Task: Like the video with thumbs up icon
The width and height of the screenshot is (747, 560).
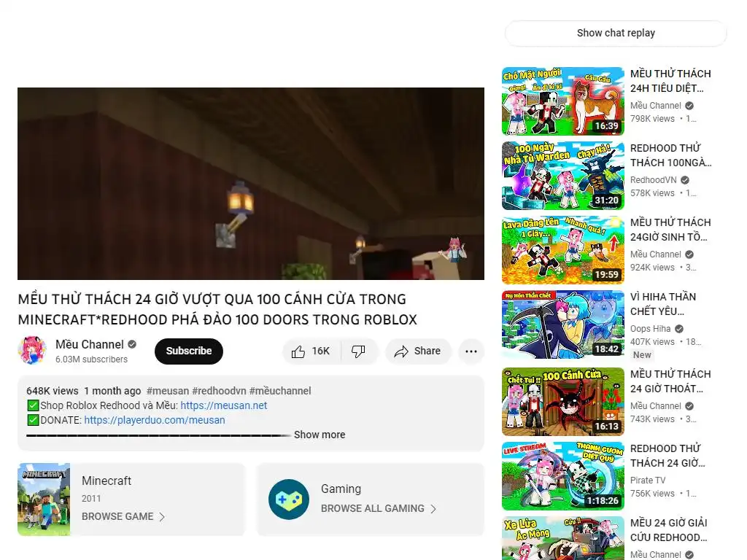Action: [x=298, y=351]
